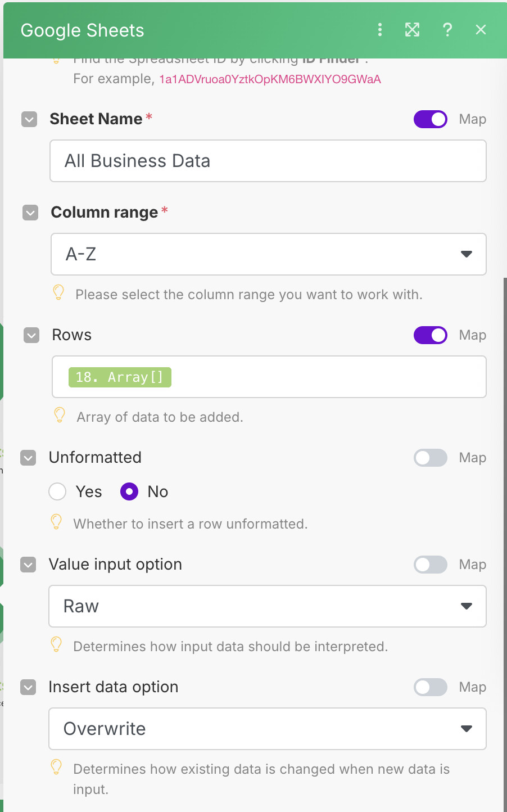Click the Rows field label
This screenshot has height=812, width=507.
click(72, 335)
